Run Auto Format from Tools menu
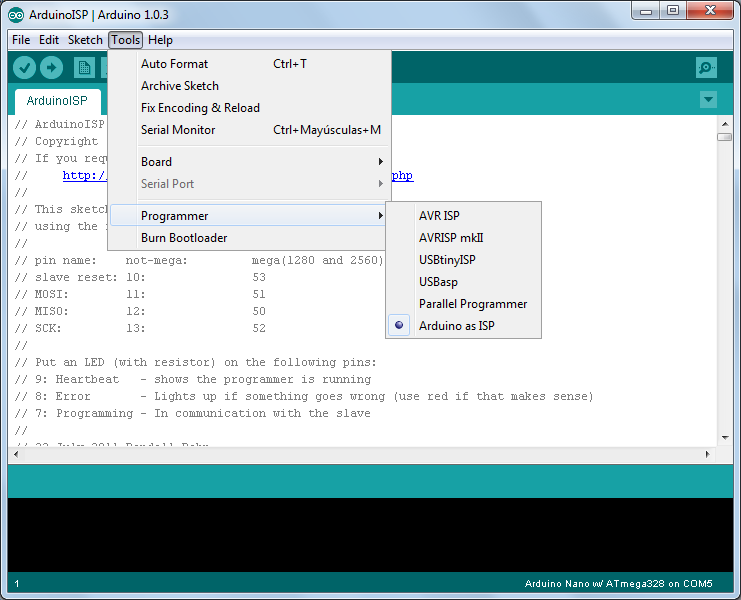The height and width of the screenshot is (600, 741). pyautogui.click(x=249, y=64)
